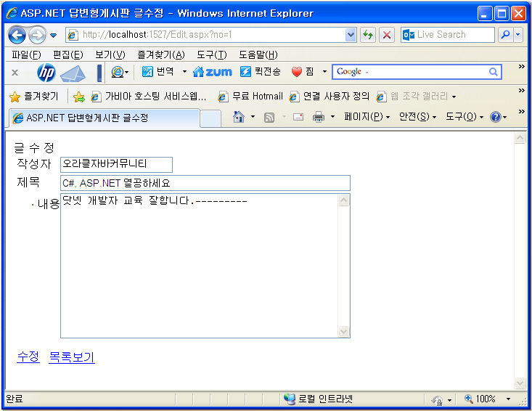Click the textarea scroll up arrow
This screenshot has width=532, height=411.
click(x=344, y=200)
